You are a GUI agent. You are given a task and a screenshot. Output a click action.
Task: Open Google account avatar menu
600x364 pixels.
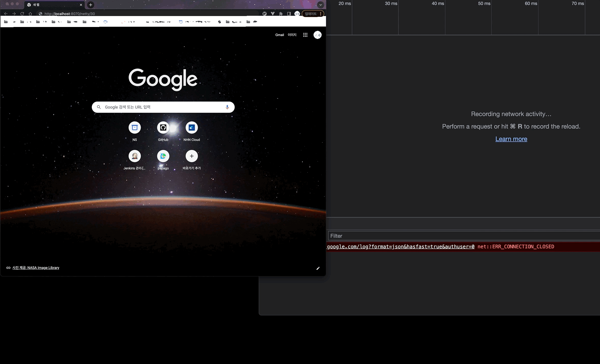coord(317,35)
